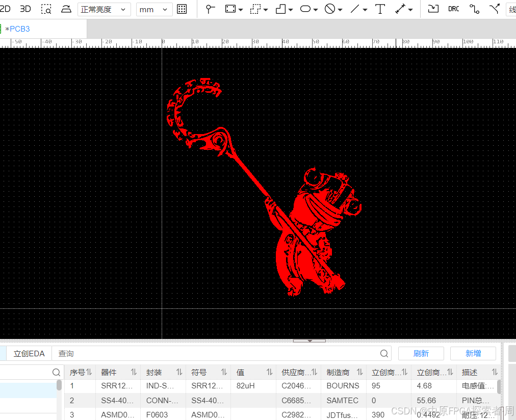Expand the dimension tool options arrow
The image size is (516, 420).
[x=410, y=10]
